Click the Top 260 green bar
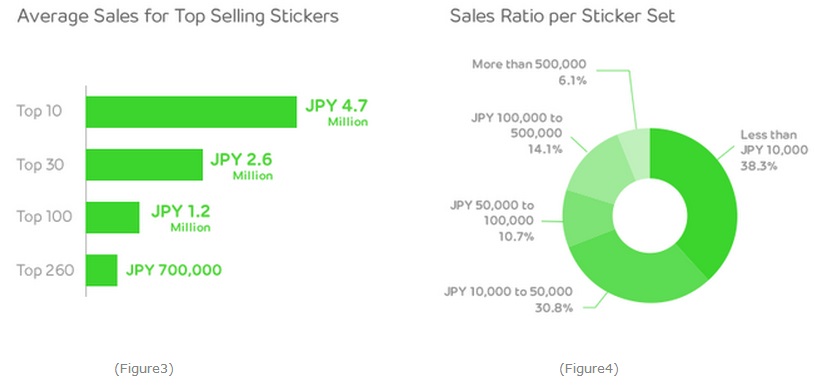Screen dimensions: 819x390 101,270
